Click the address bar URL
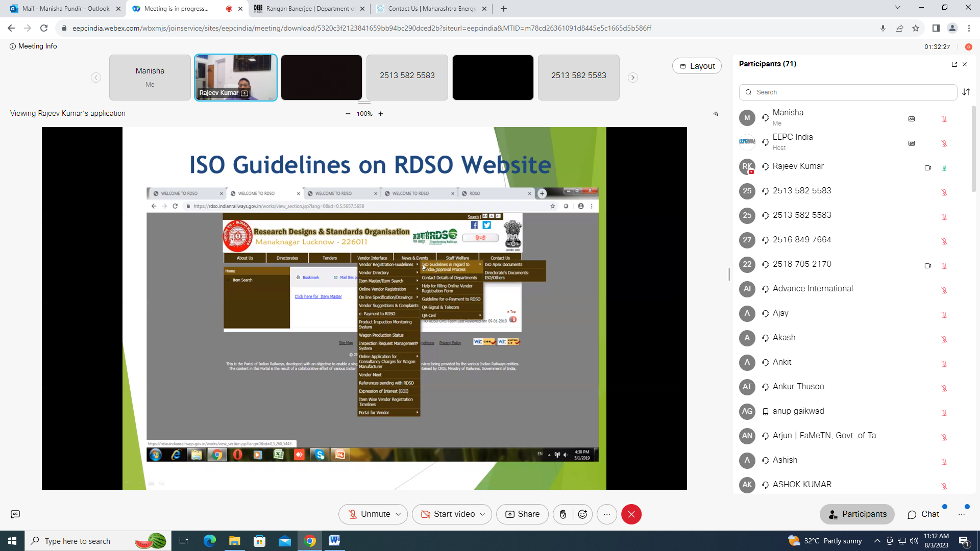 click(361, 28)
